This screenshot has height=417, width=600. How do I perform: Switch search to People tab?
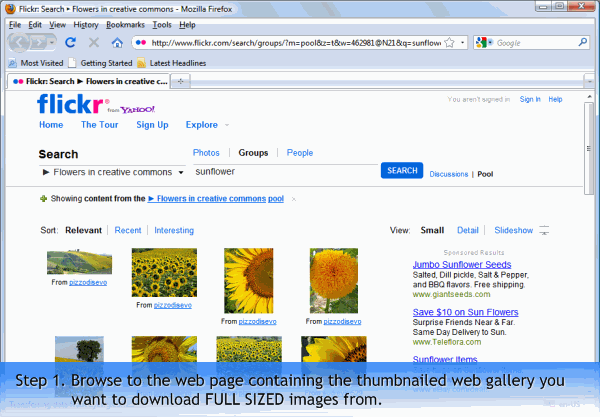300,153
